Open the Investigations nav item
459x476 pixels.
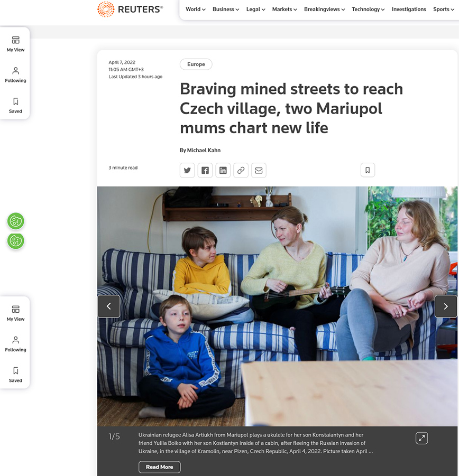click(x=409, y=9)
